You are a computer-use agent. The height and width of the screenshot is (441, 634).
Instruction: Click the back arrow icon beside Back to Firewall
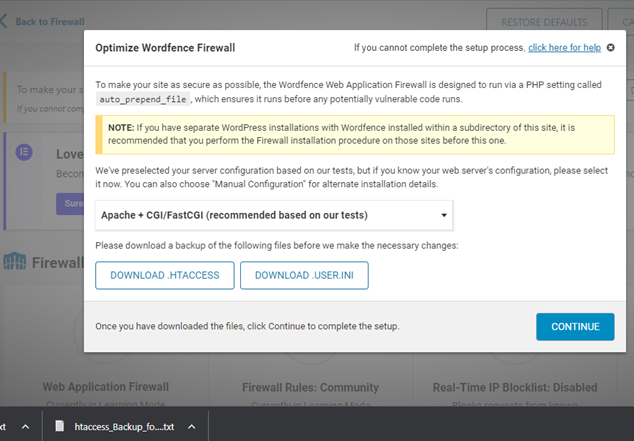coord(4,22)
